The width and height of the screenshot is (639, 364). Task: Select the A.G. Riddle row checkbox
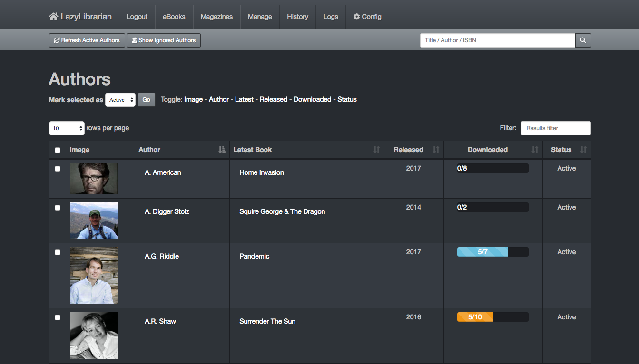pyautogui.click(x=58, y=252)
